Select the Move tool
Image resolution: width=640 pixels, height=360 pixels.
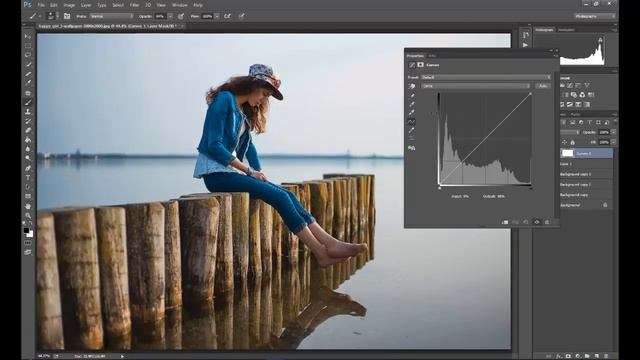point(28,36)
